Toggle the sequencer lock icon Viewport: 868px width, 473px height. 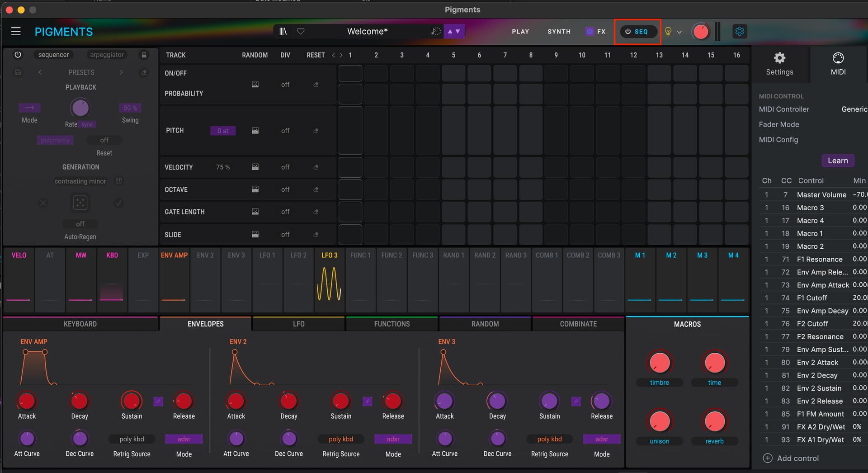point(144,55)
